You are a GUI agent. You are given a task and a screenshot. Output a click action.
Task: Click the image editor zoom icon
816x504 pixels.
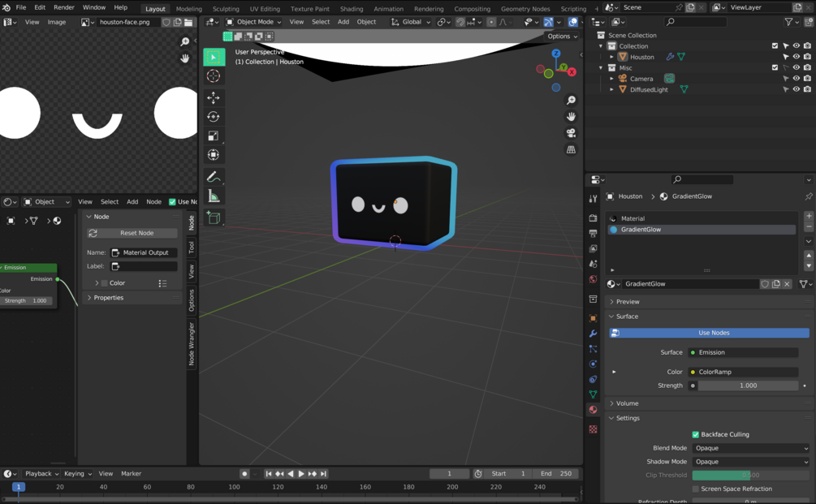click(185, 41)
